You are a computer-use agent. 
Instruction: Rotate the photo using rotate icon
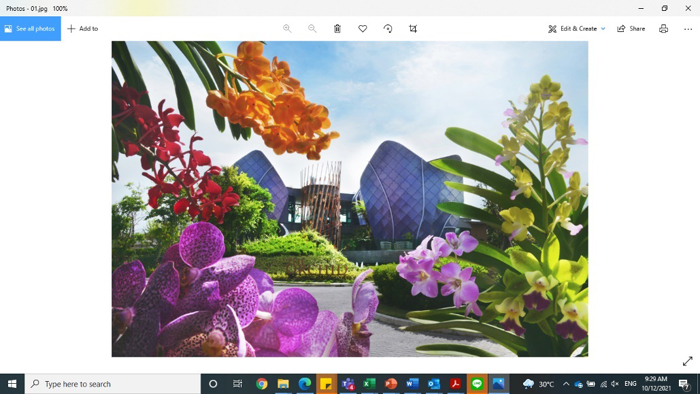pos(388,29)
